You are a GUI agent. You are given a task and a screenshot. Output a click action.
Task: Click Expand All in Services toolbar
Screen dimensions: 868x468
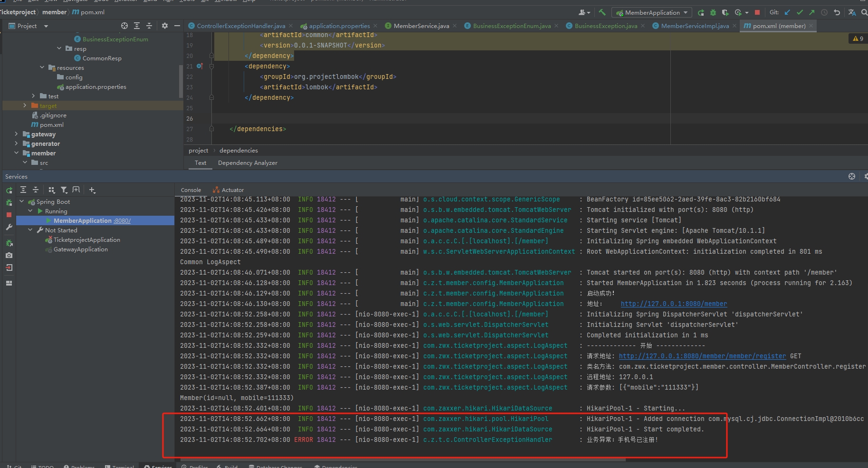pos(23,190)
